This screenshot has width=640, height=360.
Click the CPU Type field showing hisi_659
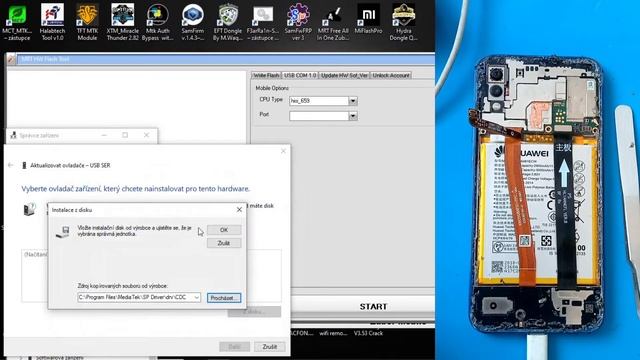coord(319,101)
